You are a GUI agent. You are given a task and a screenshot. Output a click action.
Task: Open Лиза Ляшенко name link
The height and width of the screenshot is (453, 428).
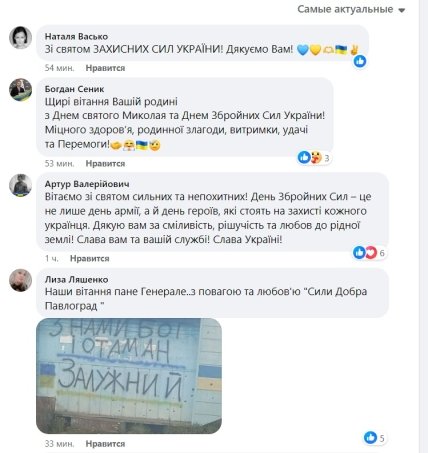(x=76, y=279)
